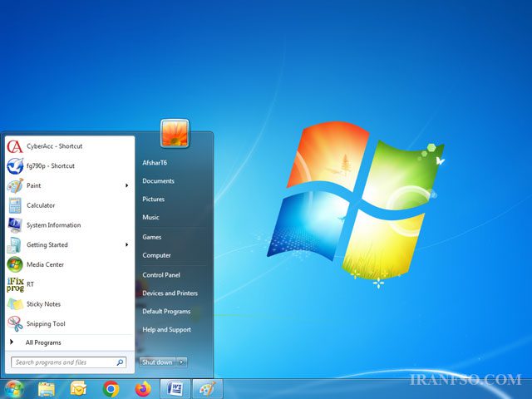Click 'CyberAcc - Shortcut' text
The image size is (532, 399).
54,146
